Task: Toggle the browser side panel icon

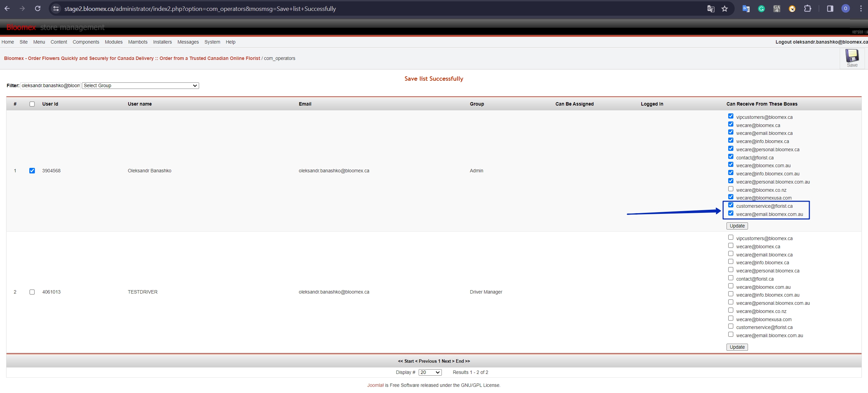Action: click(x=830, y=9)
